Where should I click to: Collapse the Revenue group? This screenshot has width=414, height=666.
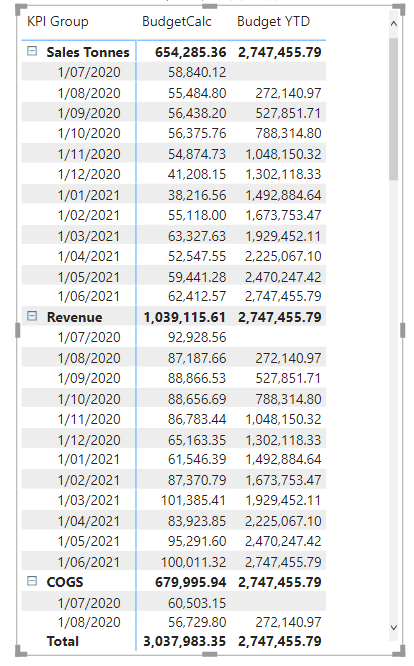point(32,316)
